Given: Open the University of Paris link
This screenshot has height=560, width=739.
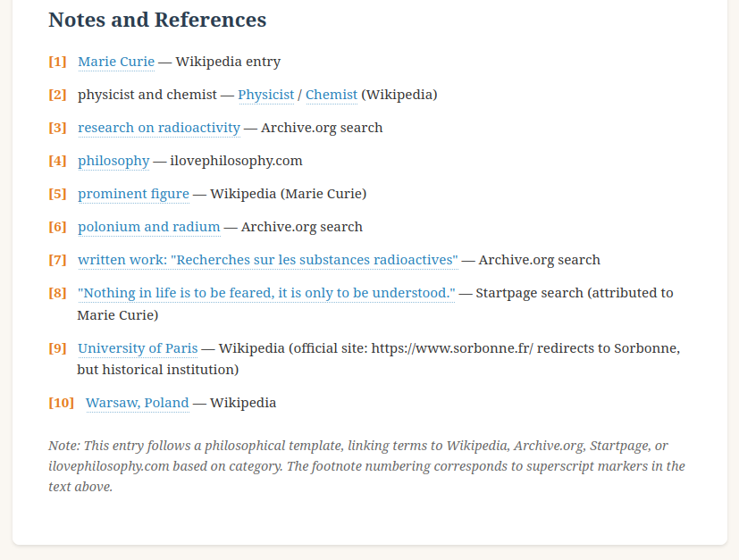Looking at the screenshot, I should pos(138,348).
